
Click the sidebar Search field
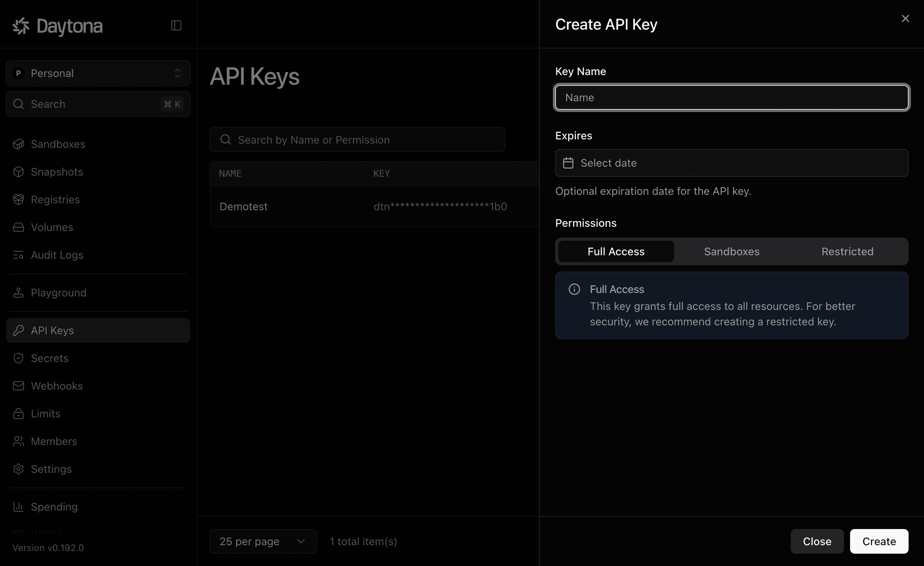click(x=98, y=104)
